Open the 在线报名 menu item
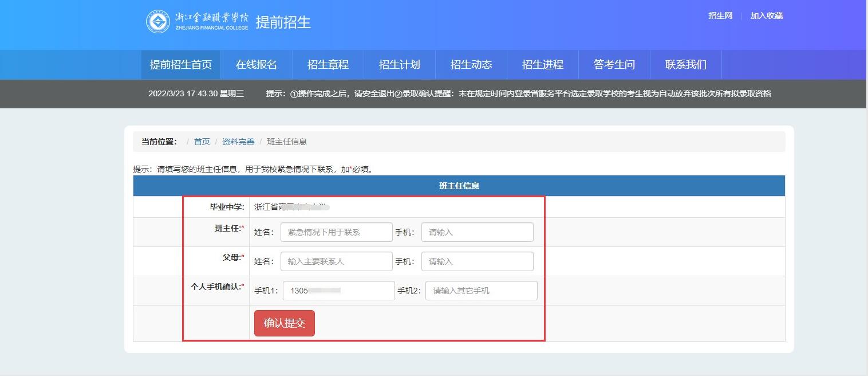868x376 pixels. [x=256, y=65]
